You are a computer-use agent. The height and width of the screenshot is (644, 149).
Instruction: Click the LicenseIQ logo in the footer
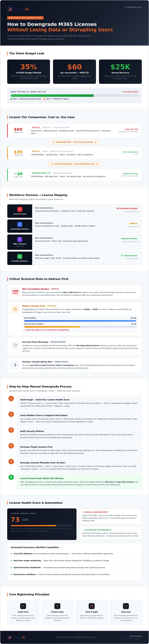pos(16,637)
